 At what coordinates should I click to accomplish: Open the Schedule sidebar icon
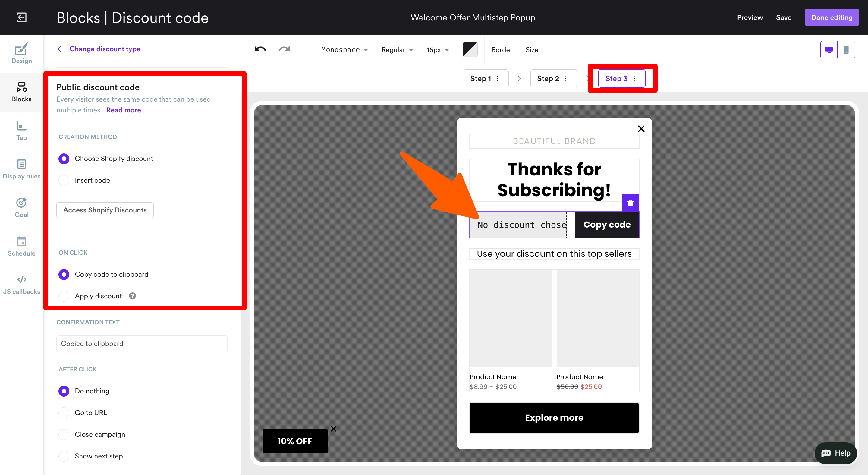pyautogui.click(x=22, y=246)
